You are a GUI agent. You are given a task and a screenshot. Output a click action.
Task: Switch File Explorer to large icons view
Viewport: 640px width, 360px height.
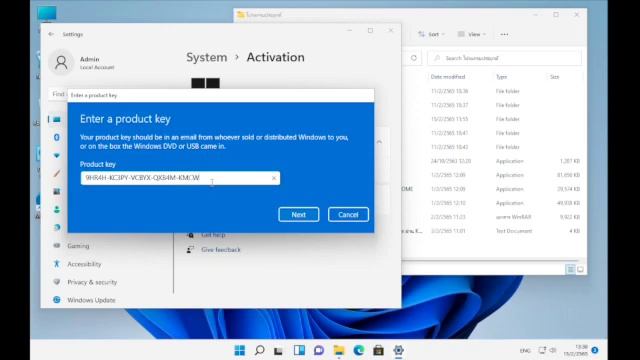pos(580,269)
